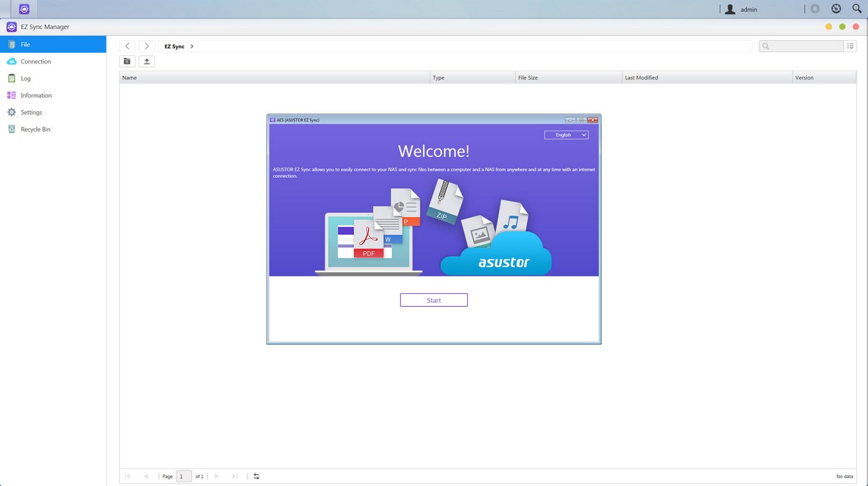Open the Recycle Bin section in sidebar
This screenshot has height=486, width=868.
(x=53, y=129)
